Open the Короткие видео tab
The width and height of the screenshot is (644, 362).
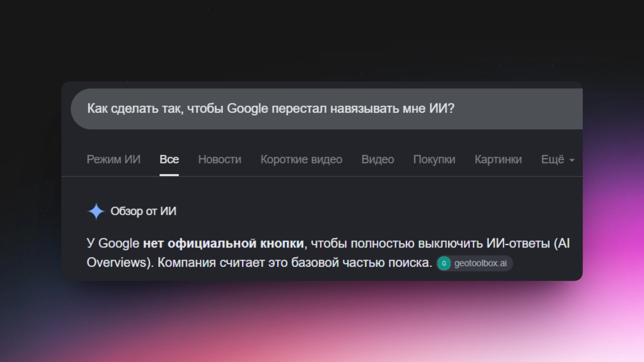click(x=301, y=160)
